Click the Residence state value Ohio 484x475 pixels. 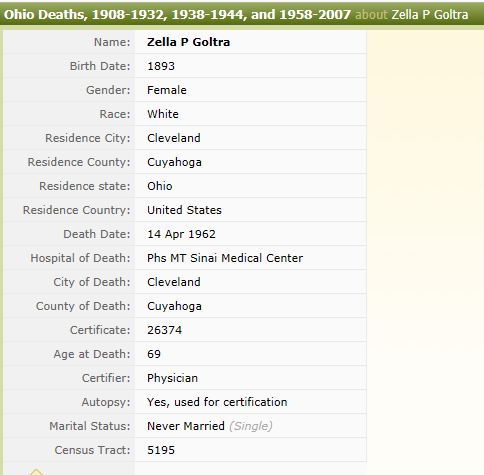click(x=160, y=186)
